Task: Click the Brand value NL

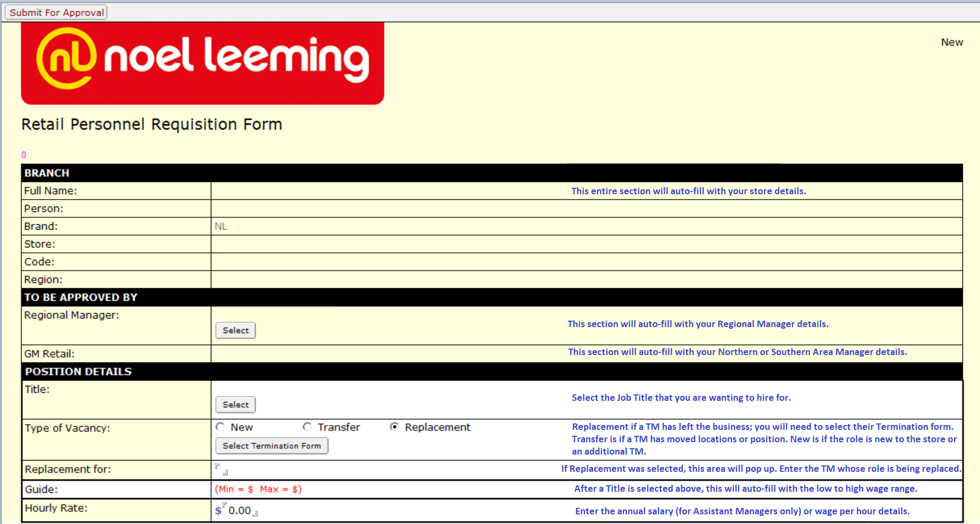Action: 221,226
